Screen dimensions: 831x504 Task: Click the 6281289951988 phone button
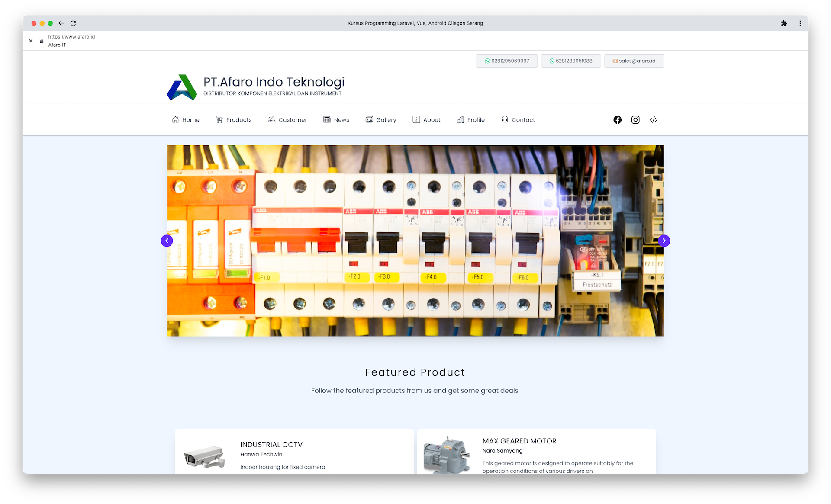(570, 61)
